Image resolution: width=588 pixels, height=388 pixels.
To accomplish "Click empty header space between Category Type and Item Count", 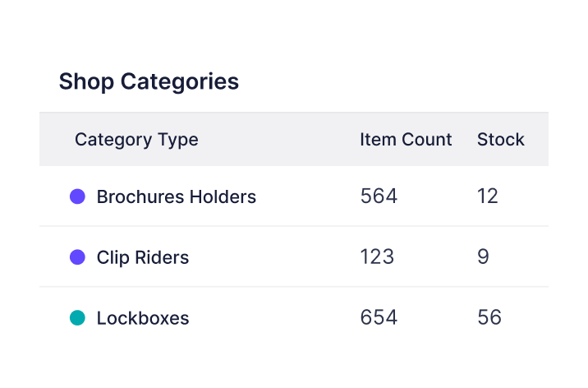I will 279,140.
